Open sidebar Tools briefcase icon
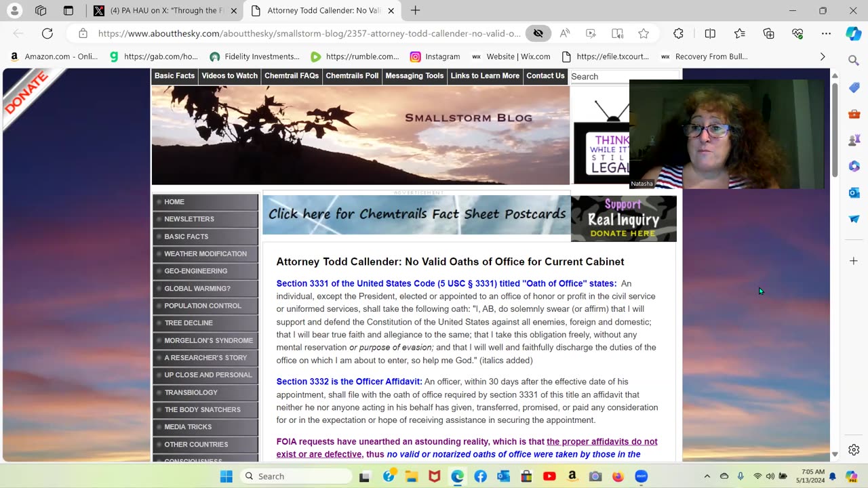The height and width of the screenshot is (488, 868). pyautogui.click(x=854, y=114)
